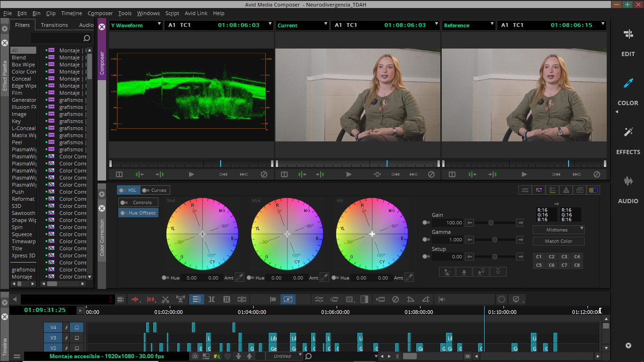644x362 pixels.
Task: Click the scissors cut tool in timeline toolbar
Action: point(165,299)
